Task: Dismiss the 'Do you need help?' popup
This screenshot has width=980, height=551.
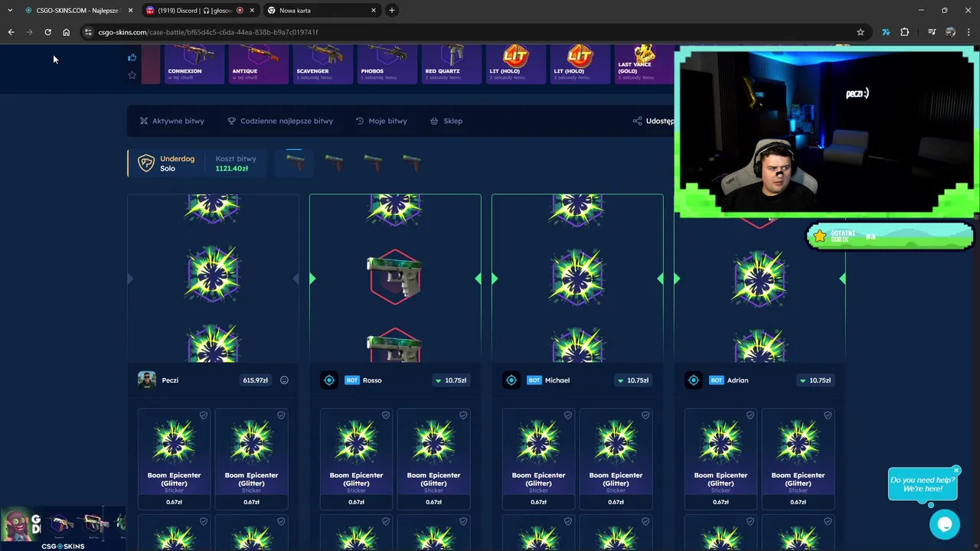Action: (x=956, y=471)
